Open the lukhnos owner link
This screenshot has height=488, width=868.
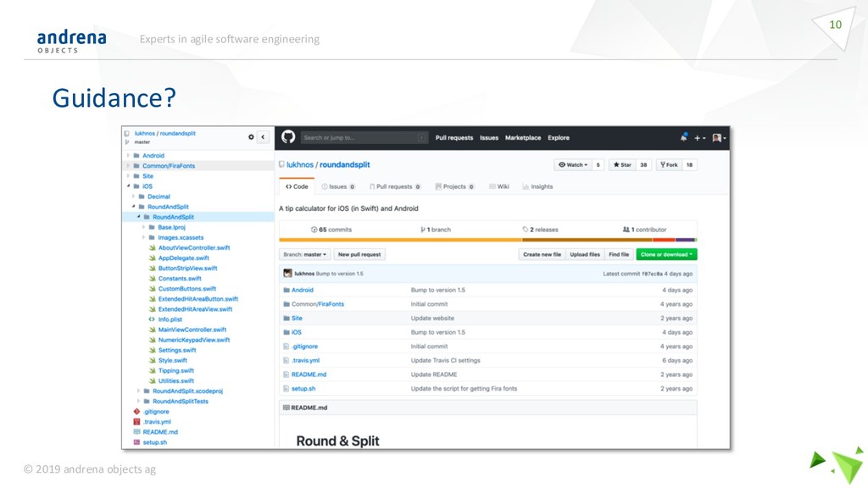pyautogui.click(x=299, y=164)
